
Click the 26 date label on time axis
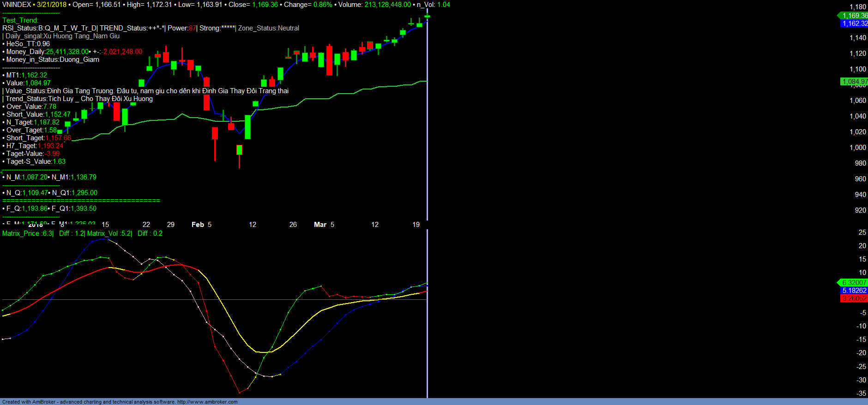(x=293, y=225)
